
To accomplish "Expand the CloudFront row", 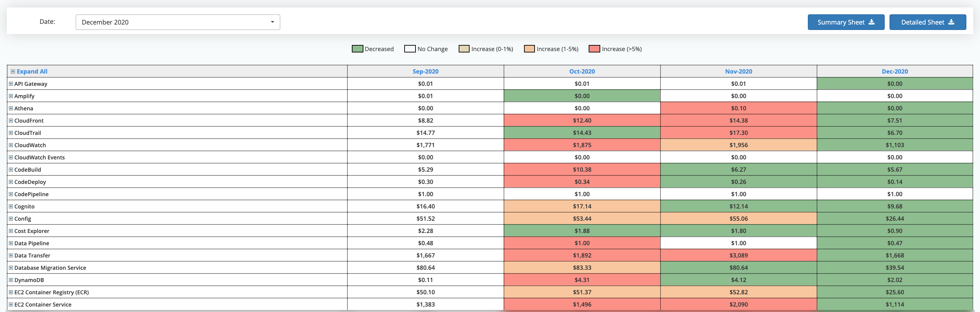I will click(11, 120).
